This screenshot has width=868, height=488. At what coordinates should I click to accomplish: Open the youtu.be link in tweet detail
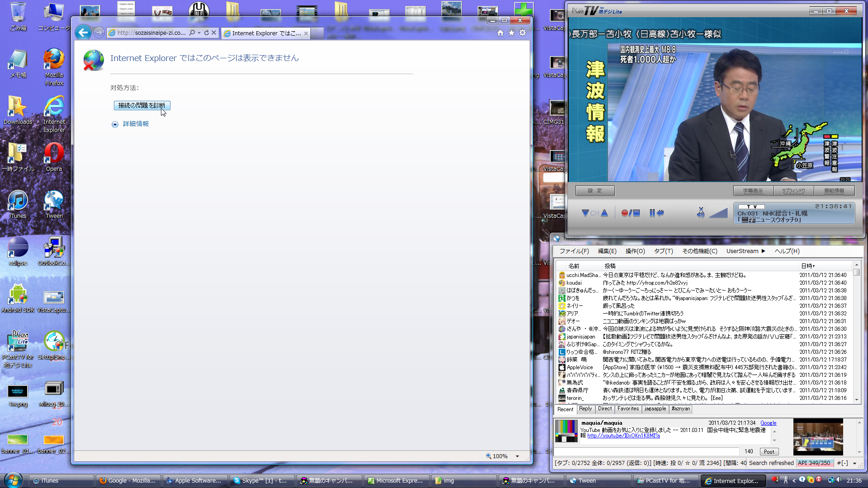pyautogui.click(x=623, y=436)
